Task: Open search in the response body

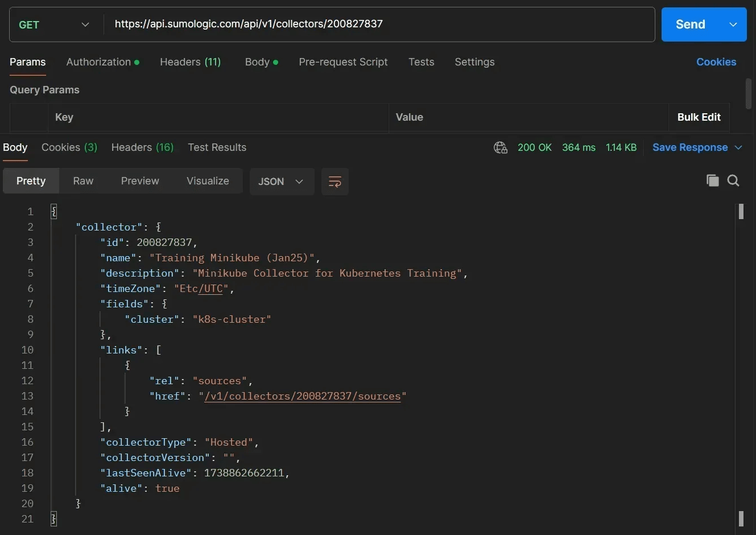Action: [x=733, y=181]
